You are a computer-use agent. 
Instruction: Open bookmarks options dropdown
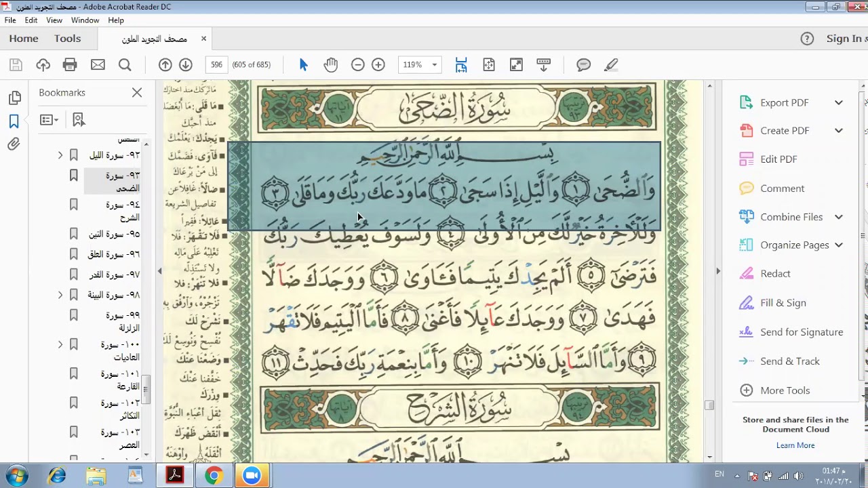tap(49, 120)
